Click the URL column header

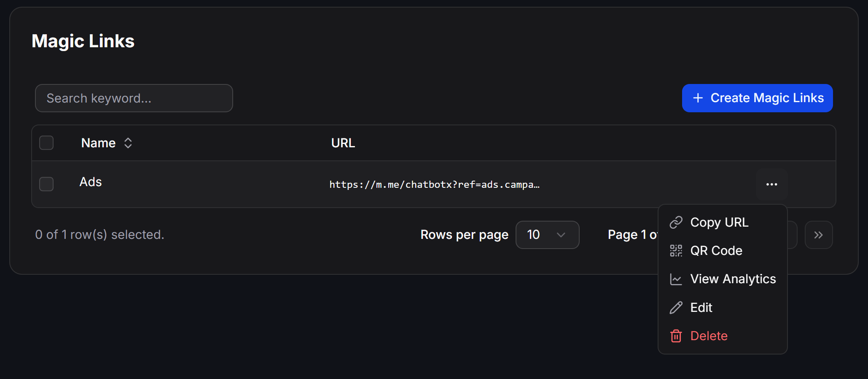tap(343, 143)
